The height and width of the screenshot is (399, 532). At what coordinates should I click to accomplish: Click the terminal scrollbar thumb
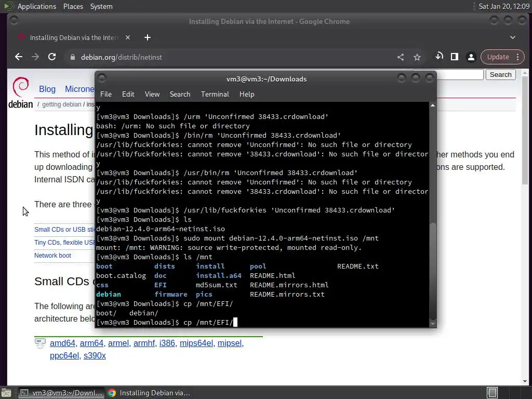coord(433,271)
